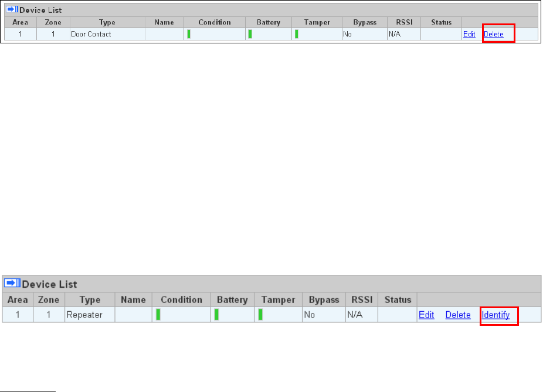
Task: Click green Condition indicator in Repeater row
Action: coord(158,315)
